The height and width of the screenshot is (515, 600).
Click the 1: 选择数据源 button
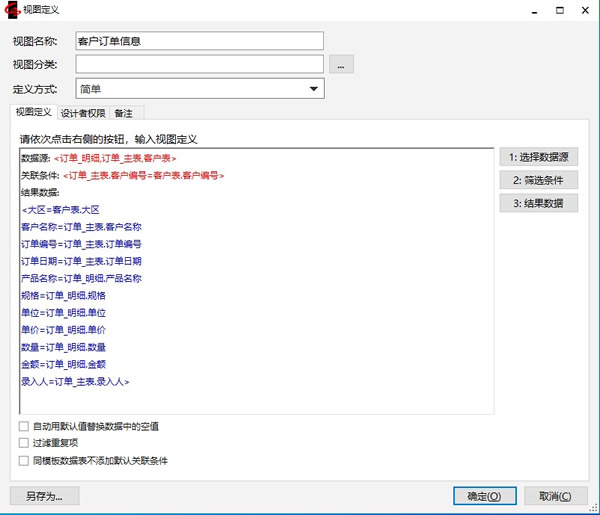(539, 157)
